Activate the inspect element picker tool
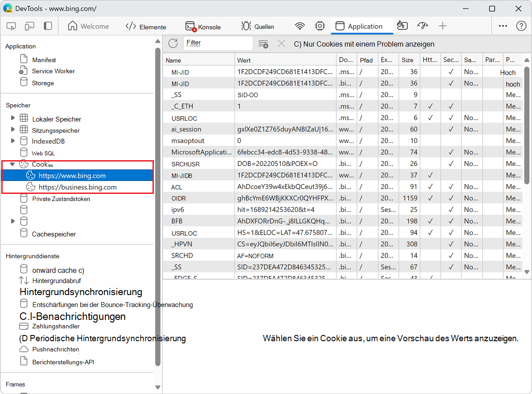The height and width of the screenshot is (394, 532). pyautogui.click(x=12, y=26)
